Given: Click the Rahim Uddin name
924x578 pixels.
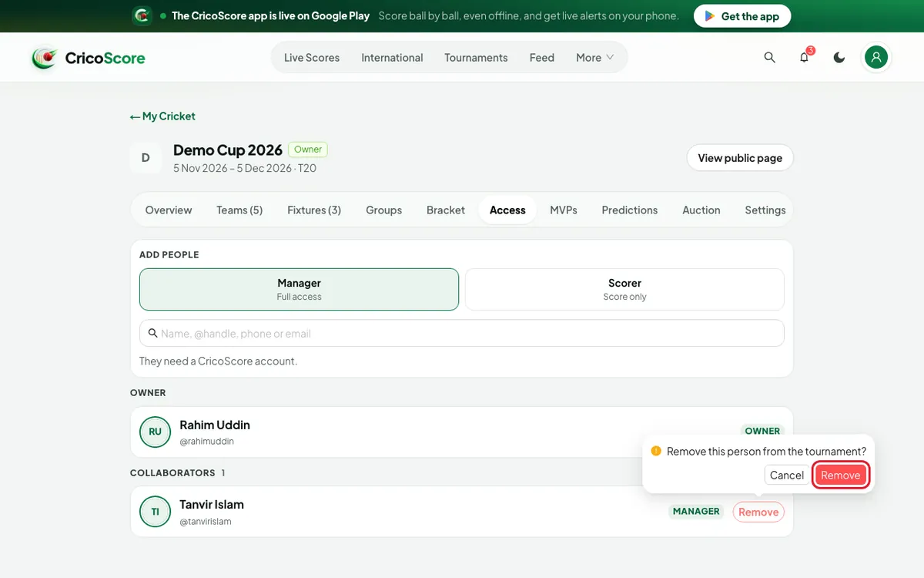Looking at the screenshot, I should pyautogui.click(x=215, y=425).
